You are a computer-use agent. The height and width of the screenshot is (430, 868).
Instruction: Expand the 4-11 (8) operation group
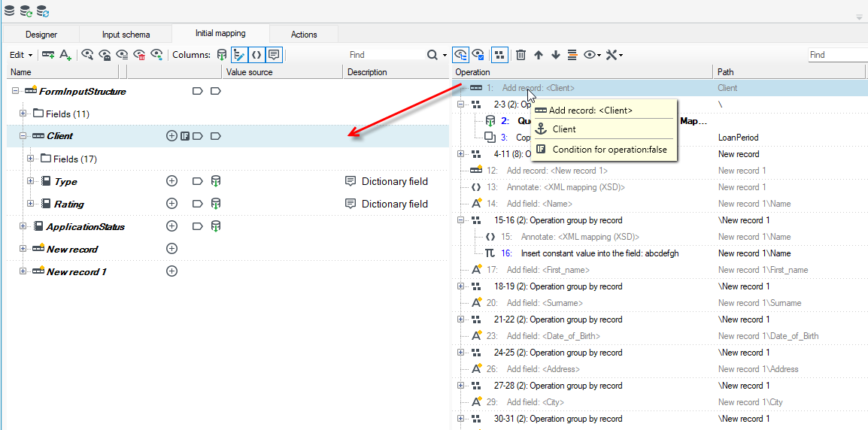click(x=460, y=154)
